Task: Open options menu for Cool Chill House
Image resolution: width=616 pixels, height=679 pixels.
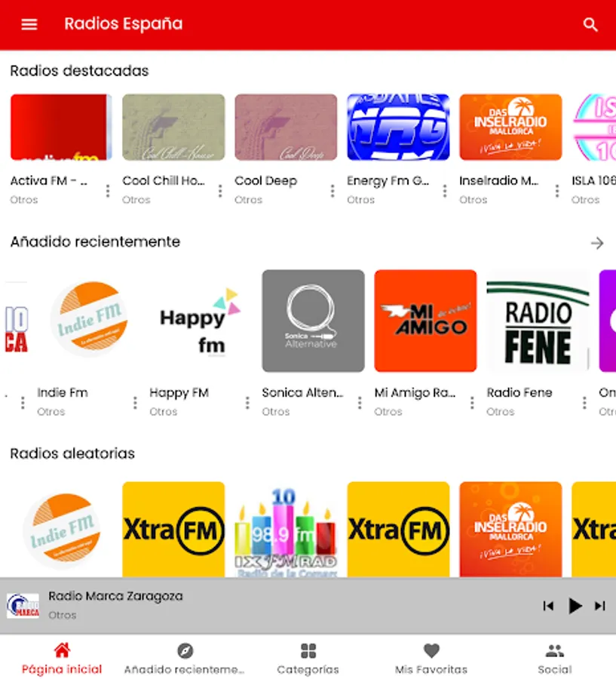Action: 220,191
